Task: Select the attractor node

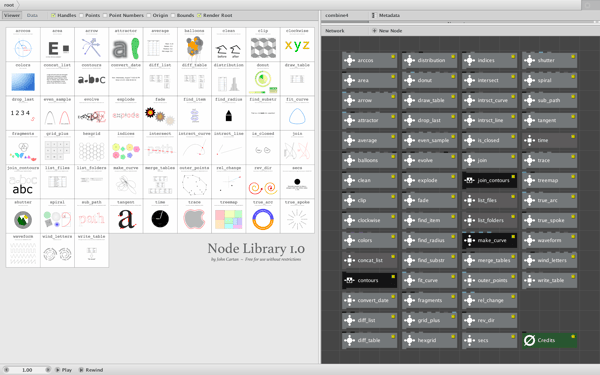Action: (x=369, y=120)
